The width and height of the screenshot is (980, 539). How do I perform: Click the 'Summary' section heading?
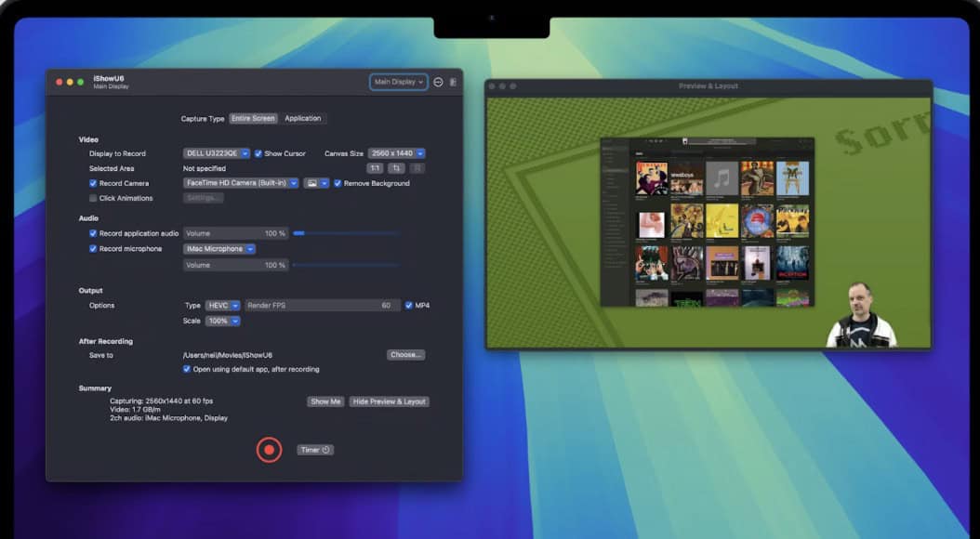click(95, 388)
